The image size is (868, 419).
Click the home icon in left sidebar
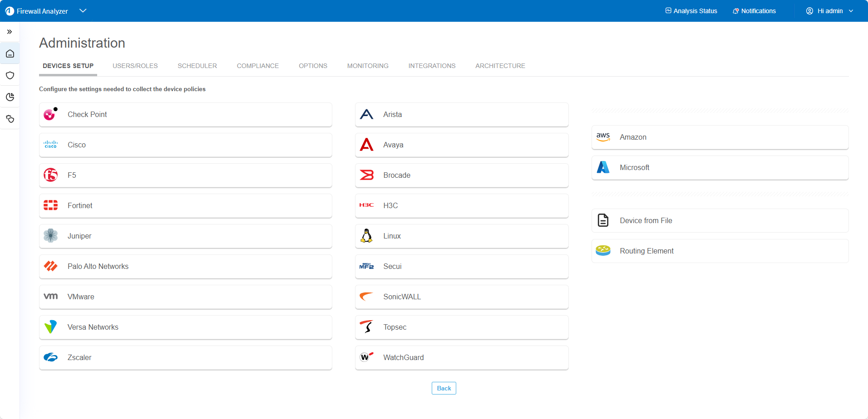(x=10, y=54)
